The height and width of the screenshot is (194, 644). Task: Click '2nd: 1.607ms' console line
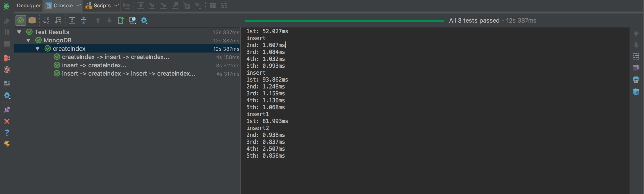click(x=265, y=45)
